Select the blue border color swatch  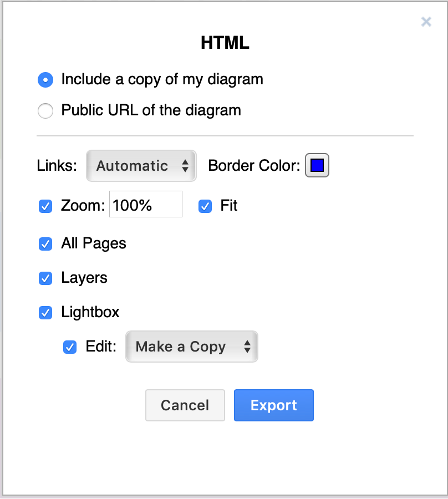point(317,165)
